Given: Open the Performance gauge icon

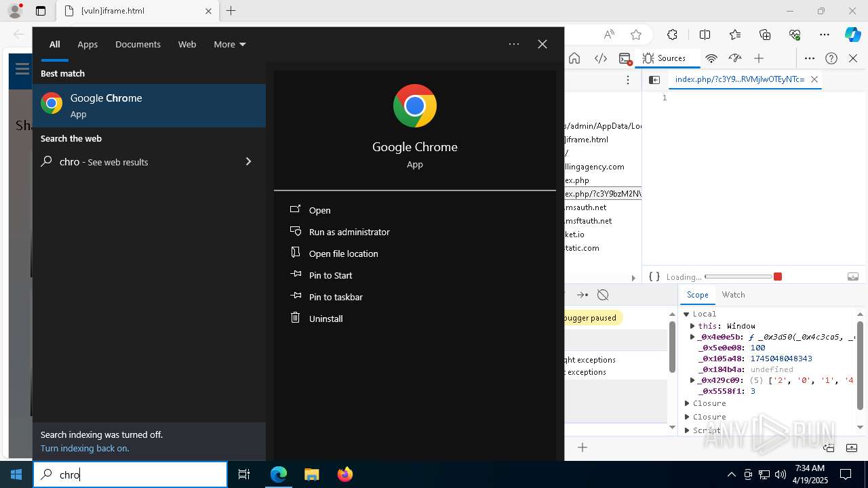Looking at the screenshot, I should (735, 58).
